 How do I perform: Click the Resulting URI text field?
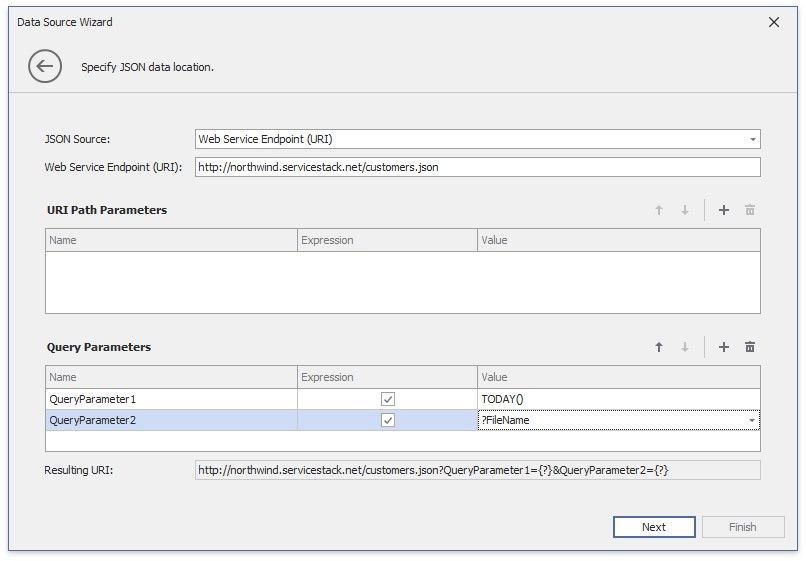[x=477, y=470]
